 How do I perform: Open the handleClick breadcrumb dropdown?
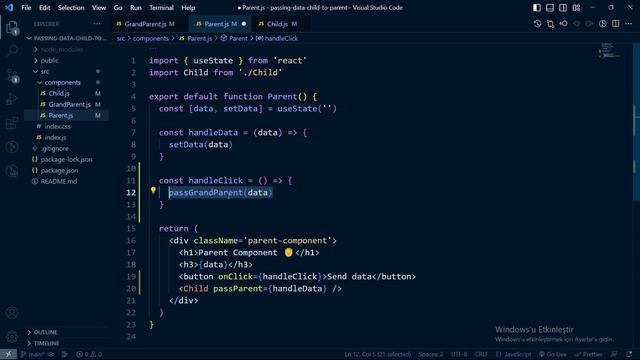(x=281, y=38)
